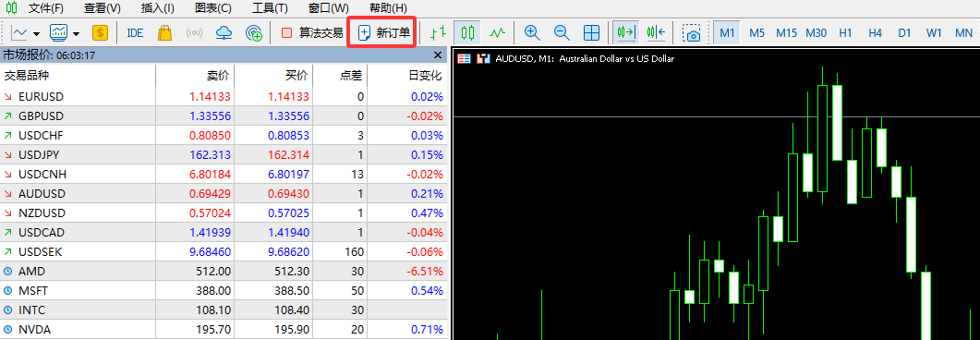This screenshot has width=980, height=340.
Task: Click the second icon before AUDUSD chart title
Action: pyautogui.click(x=483, y=59)
